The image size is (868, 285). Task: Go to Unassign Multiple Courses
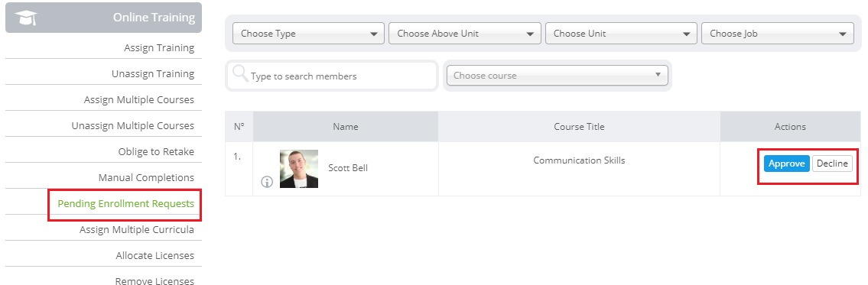coord(133,125)
